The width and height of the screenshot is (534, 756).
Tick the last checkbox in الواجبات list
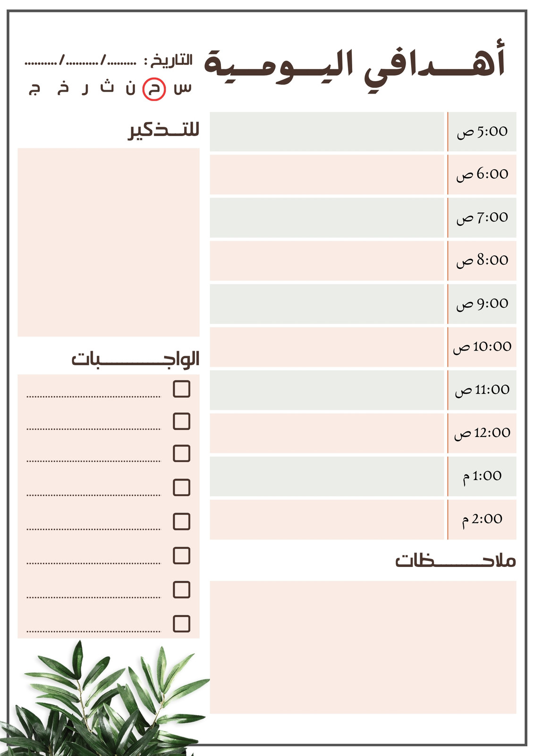181,624
